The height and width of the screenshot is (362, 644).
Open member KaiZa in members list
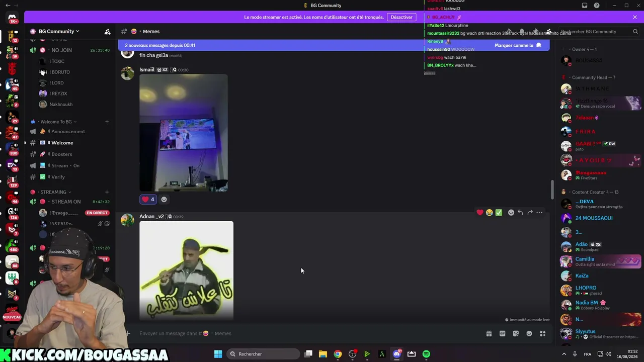[x=601, y=276]
